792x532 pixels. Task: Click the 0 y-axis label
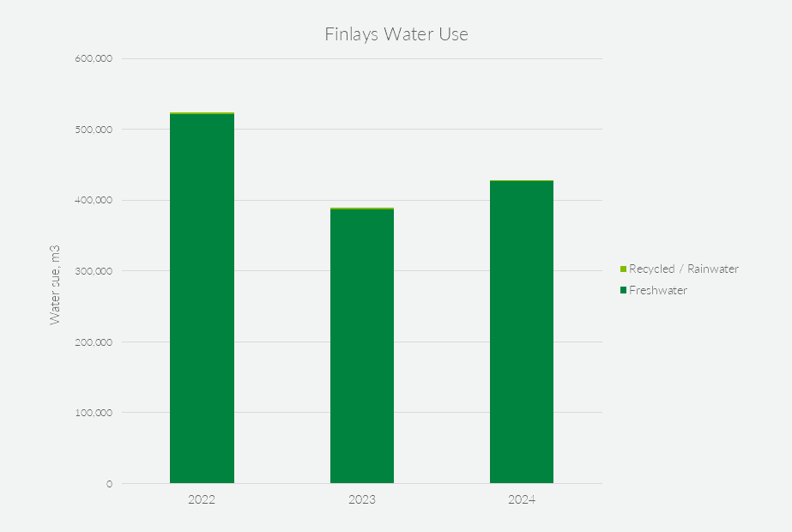[109, 484]
